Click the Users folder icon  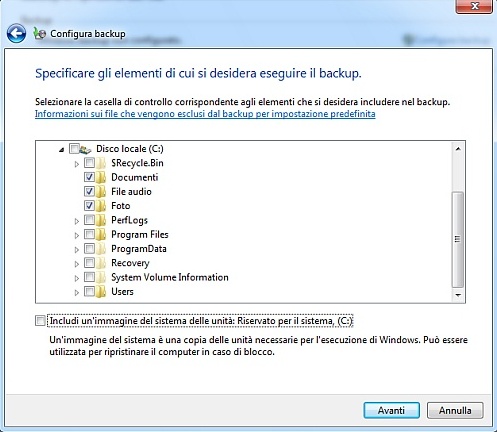(101, 292)
